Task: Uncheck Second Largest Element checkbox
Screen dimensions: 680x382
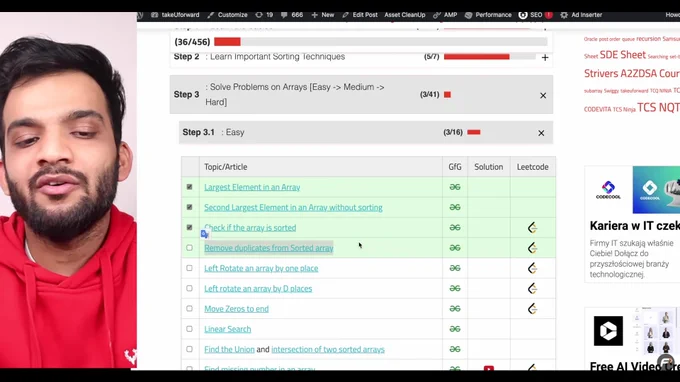Action: click(190, 207)
